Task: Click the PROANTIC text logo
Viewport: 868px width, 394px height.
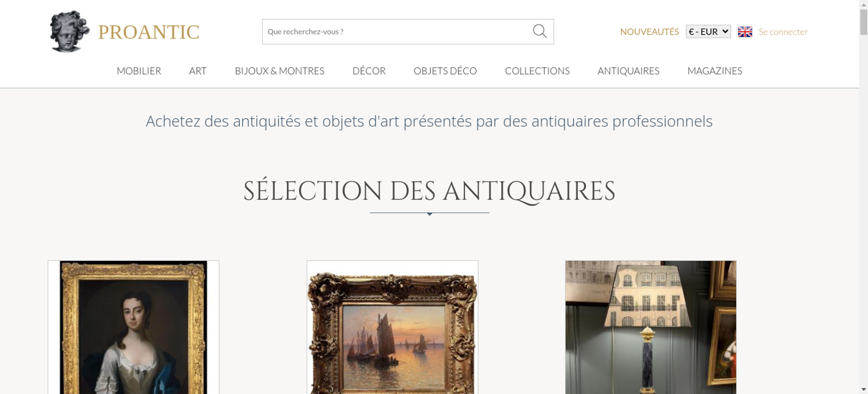Action: click(x=148, y=32)
